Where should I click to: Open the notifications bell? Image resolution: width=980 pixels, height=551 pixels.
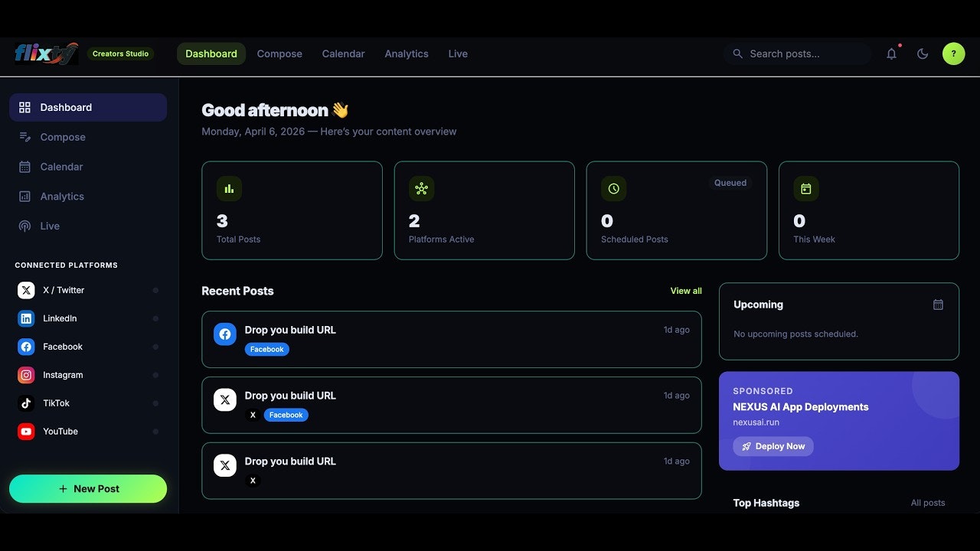tap(891, 54)
